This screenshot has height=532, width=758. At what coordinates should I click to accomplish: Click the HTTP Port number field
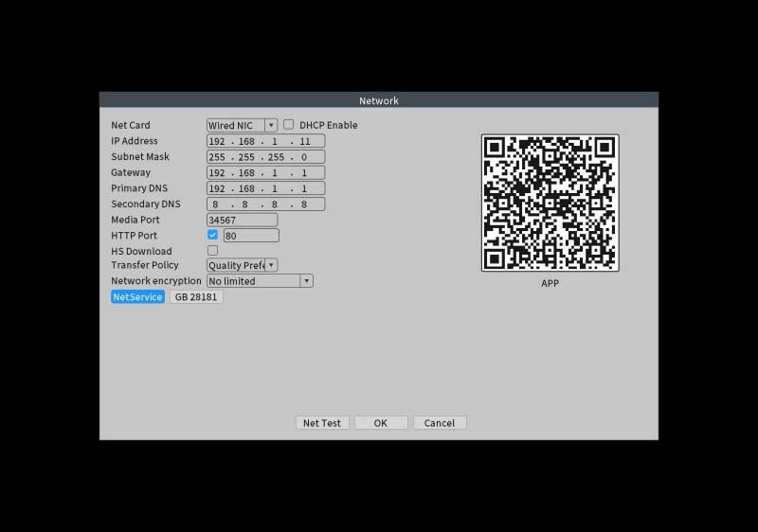point(251,236)
